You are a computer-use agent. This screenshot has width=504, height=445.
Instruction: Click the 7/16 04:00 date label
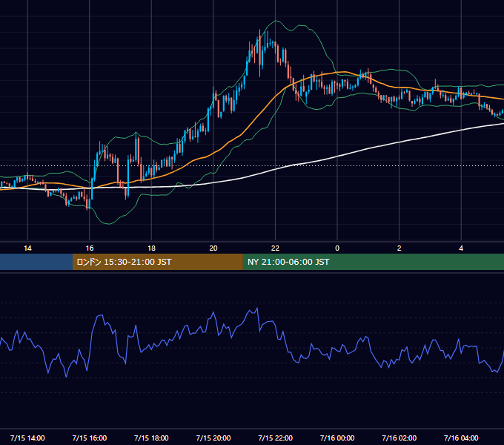click(x=461, y=438)
